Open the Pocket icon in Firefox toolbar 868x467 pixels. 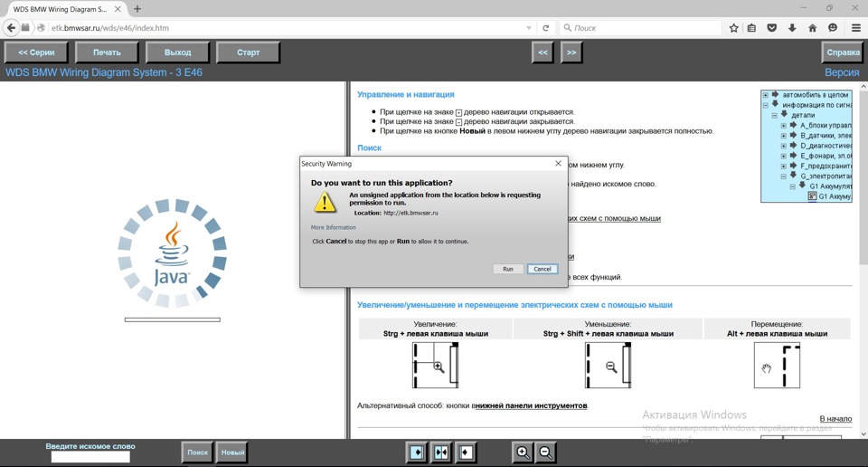tap(771, 28)
